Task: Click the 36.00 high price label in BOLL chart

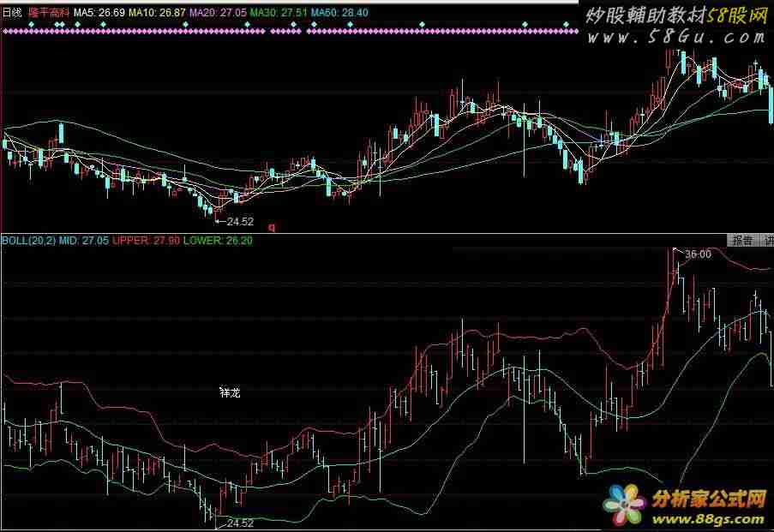Action: (x=700, y=253)
